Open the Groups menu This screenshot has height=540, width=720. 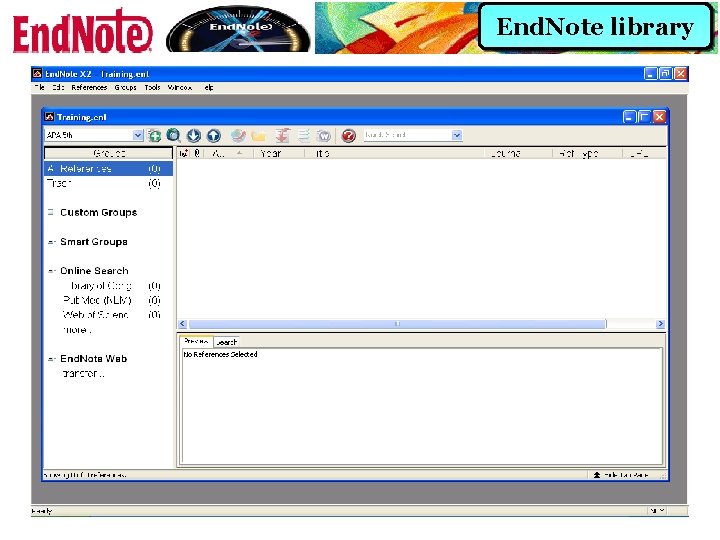pyautogui.click(x=125, y=87)
